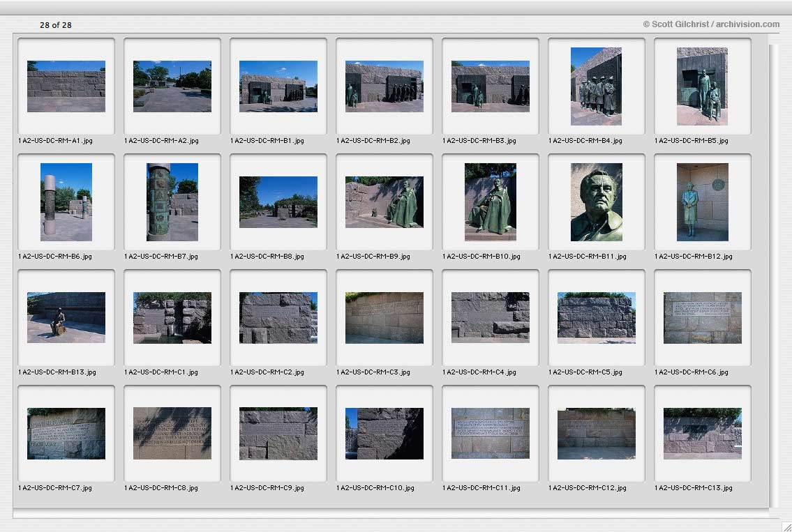Image resolution: width=792 pixels, height=532 pixels.
Task: Select the thumbnail image for 1A2-US-DC-RM-B3.jpg
Action: [x=491, y=86]
